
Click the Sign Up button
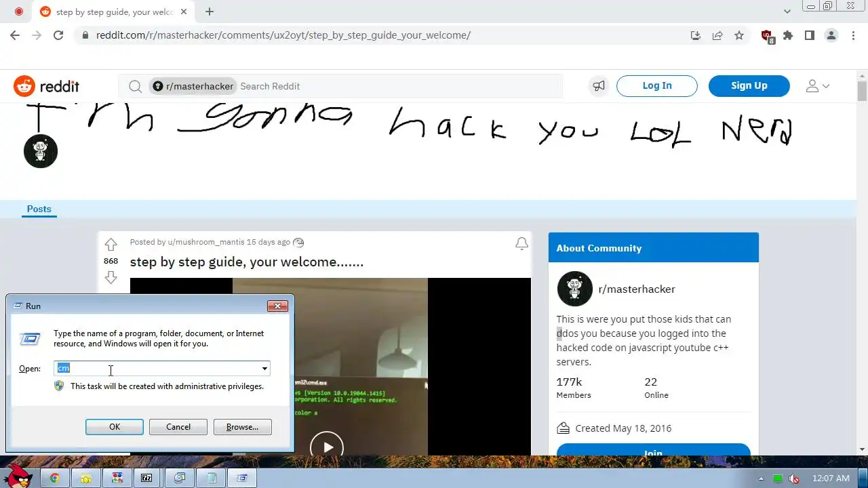point(749,85)
